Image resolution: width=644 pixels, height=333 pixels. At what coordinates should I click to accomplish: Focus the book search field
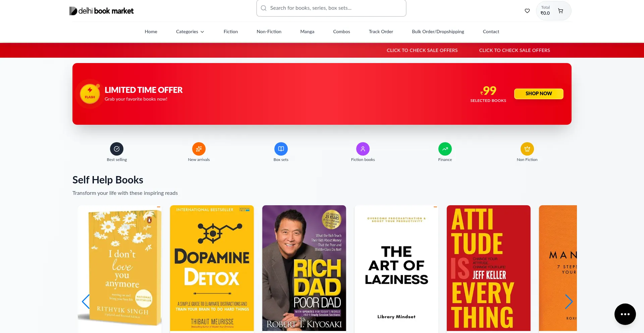pyautogui.click(x=331, y=8)
